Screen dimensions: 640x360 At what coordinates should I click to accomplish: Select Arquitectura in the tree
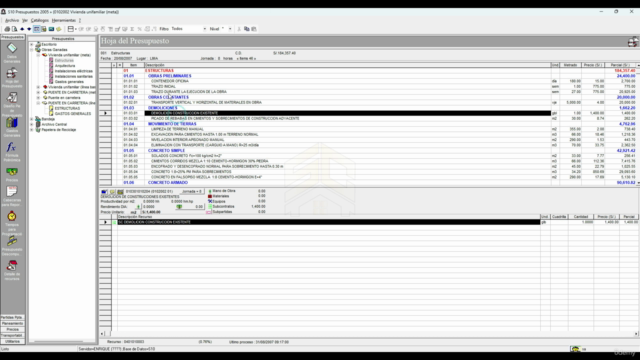65,66
